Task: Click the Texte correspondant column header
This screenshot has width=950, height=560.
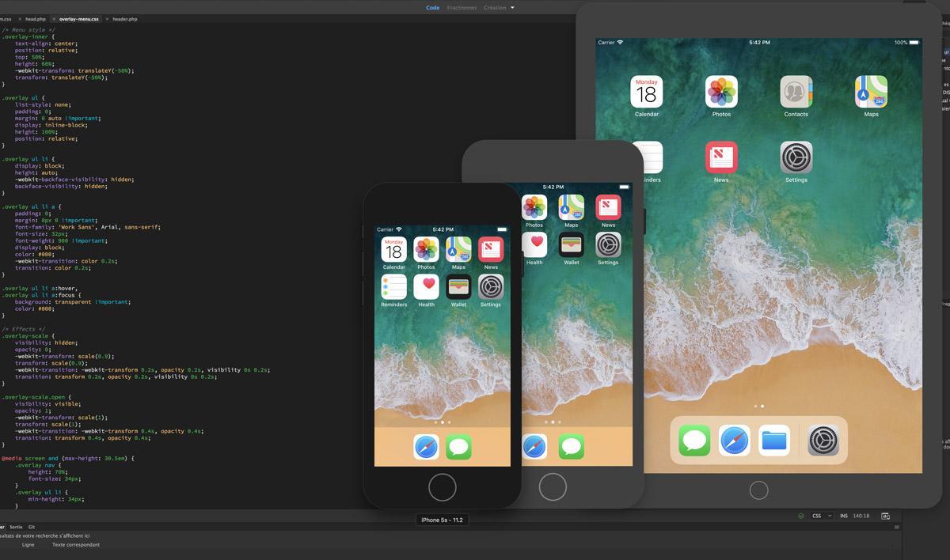Action: (76, 545)
